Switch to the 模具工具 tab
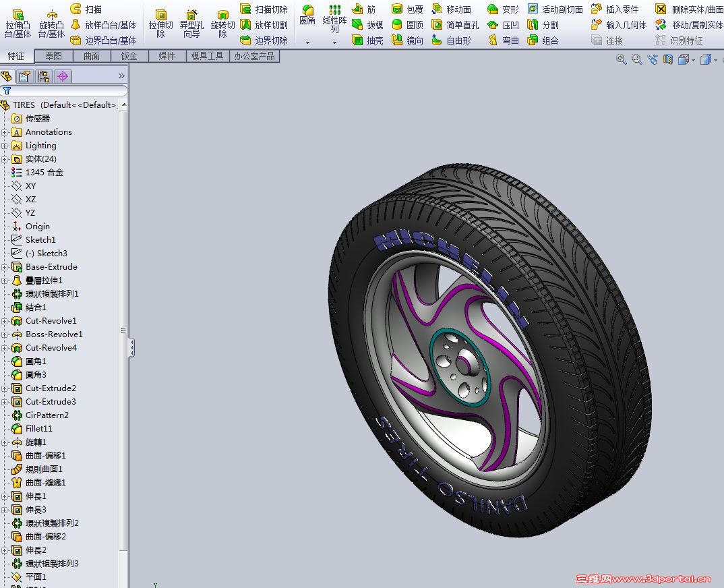The height and width of the screenshot is (588, 724). coord(207,57)
